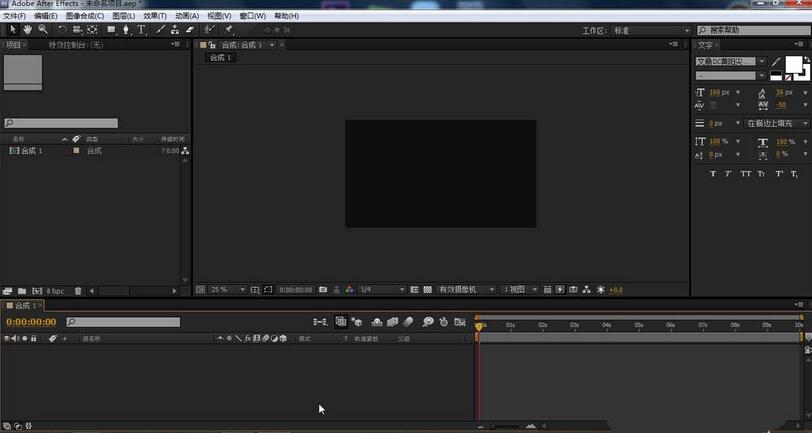Toggle fast previews icon in viewer
The image size is (812, 433).
coord(560,290)
